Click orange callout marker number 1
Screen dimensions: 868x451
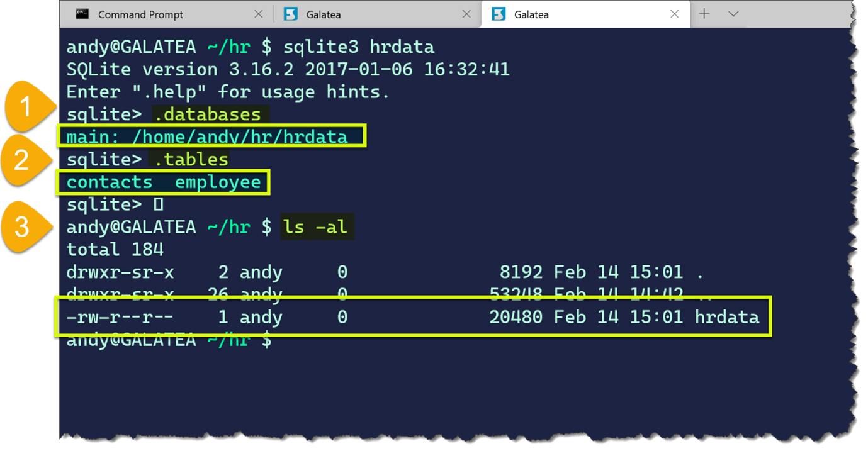(26, 106)
